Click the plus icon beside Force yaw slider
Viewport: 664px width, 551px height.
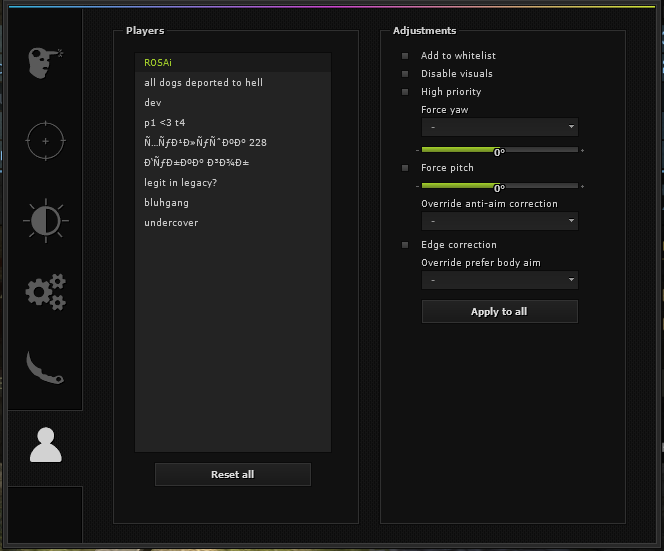pyautogui.click(x=583, y=150)
